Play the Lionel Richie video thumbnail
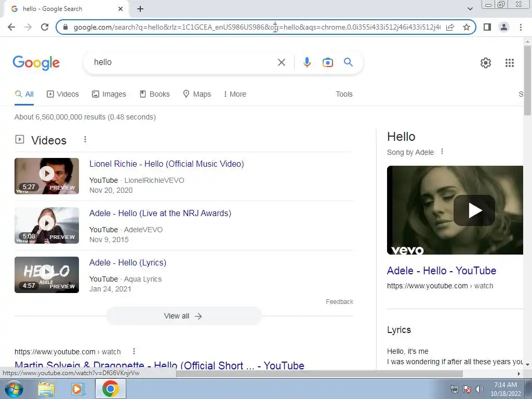This screenshot has width=532, height=399. coord(47,176)
